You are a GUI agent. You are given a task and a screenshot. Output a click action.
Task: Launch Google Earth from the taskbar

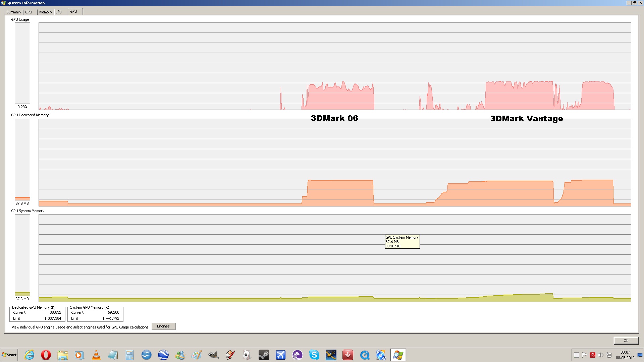pyautogui.click(x=163, y=355)
